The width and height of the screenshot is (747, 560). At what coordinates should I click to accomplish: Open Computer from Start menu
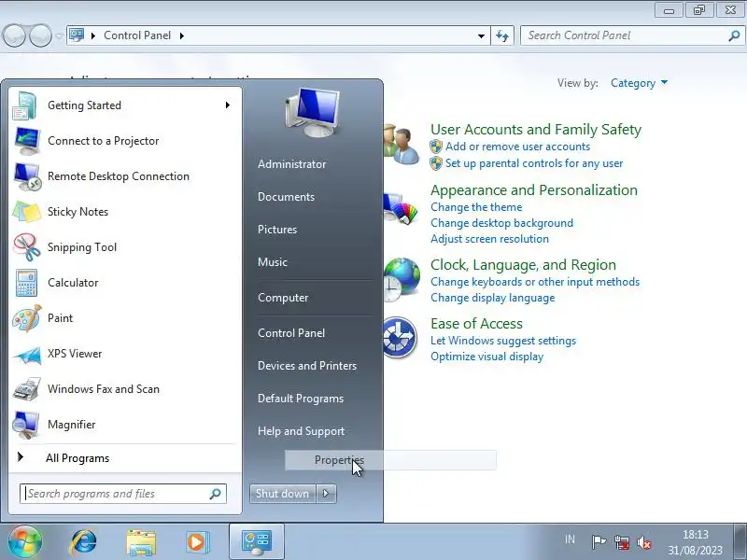(283, 298)
